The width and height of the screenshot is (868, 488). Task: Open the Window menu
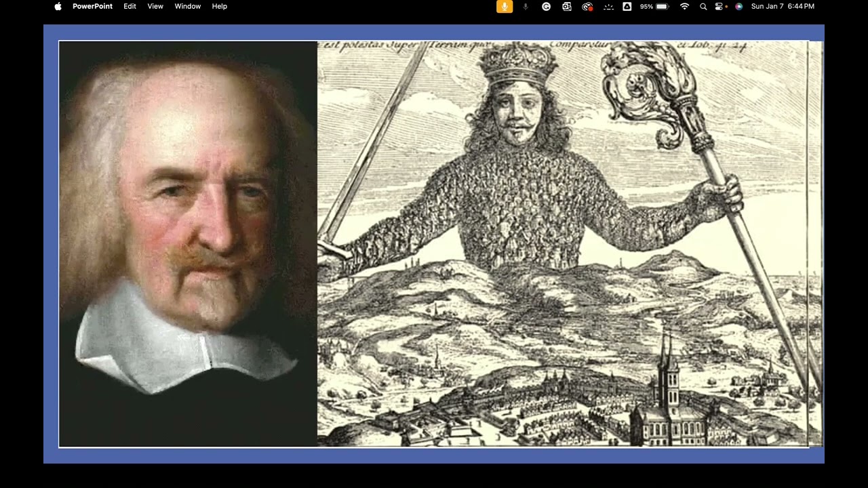coord(188,6)
